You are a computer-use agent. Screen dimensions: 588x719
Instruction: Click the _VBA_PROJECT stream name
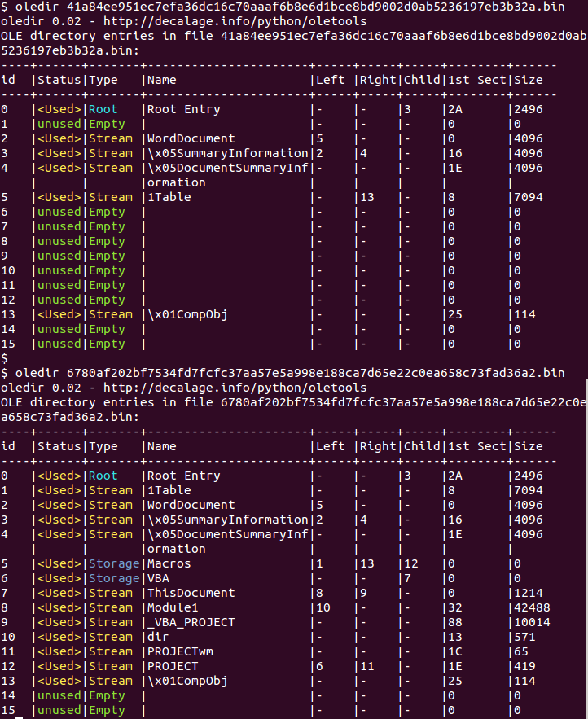[x=191, y=622]
